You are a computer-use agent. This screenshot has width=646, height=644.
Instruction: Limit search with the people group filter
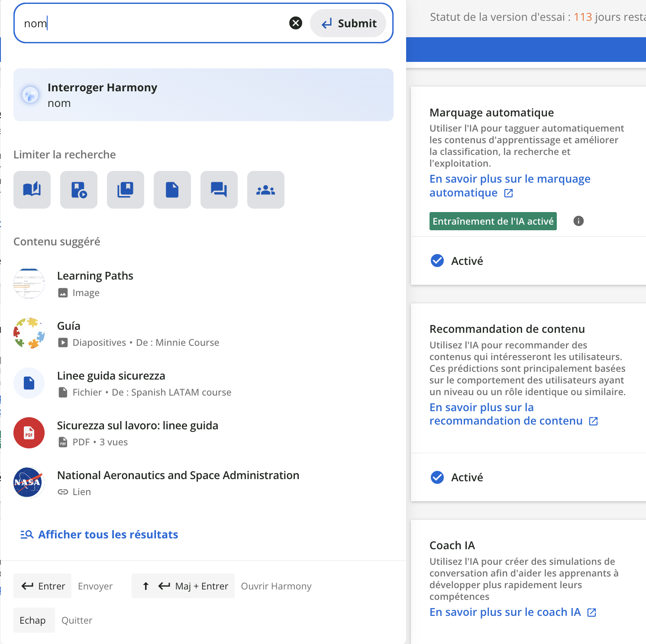tap(266, 190)
